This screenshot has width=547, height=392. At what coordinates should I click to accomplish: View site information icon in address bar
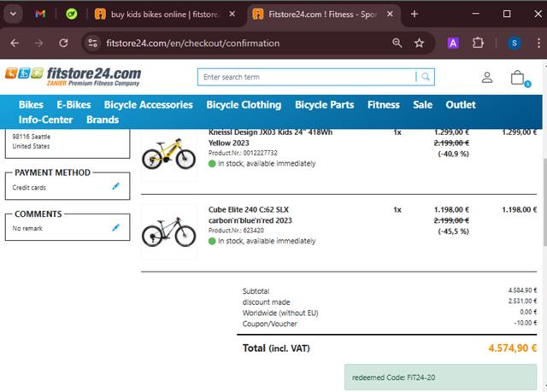pos(92,43)
